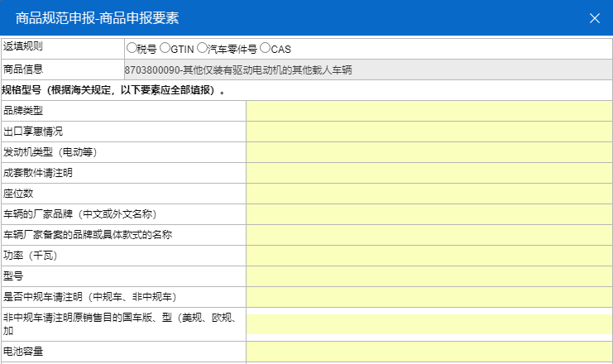
Task: Click the 商品信息 field showing 8703800090
Action: point(367,70)
